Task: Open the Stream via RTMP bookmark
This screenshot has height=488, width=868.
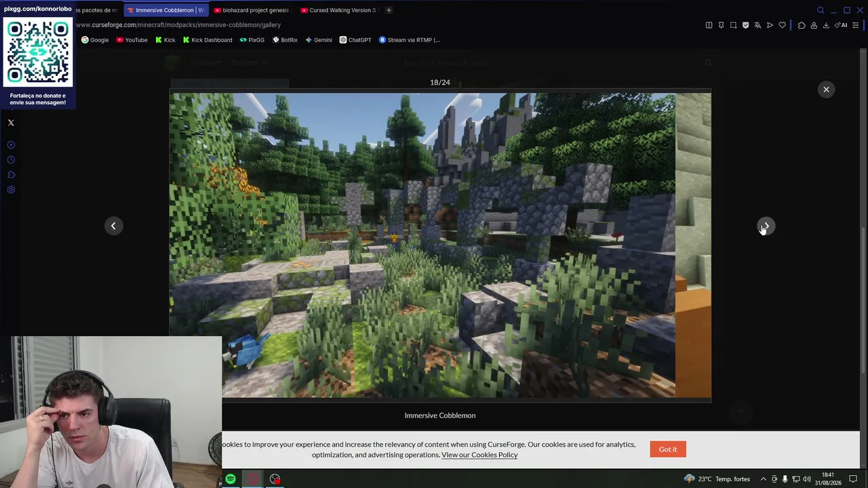Action: coord(410,40)
